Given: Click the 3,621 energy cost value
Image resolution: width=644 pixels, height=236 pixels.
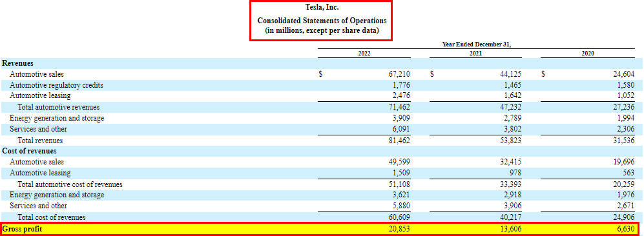Looking at the screenshot, I should (402, 195).
